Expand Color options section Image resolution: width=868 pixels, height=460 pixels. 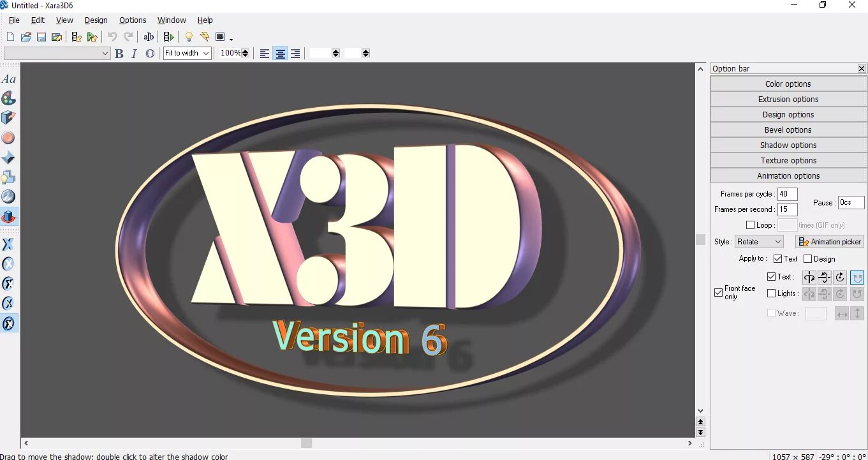(788, 84)
